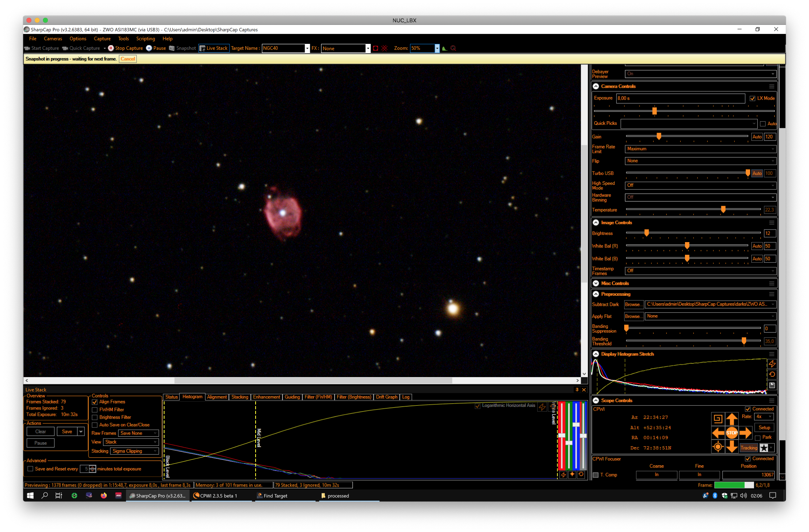This screenshot has height=532, width=809.
Task: Switch to the Alignment tab
Action: (x=217, y=397)
